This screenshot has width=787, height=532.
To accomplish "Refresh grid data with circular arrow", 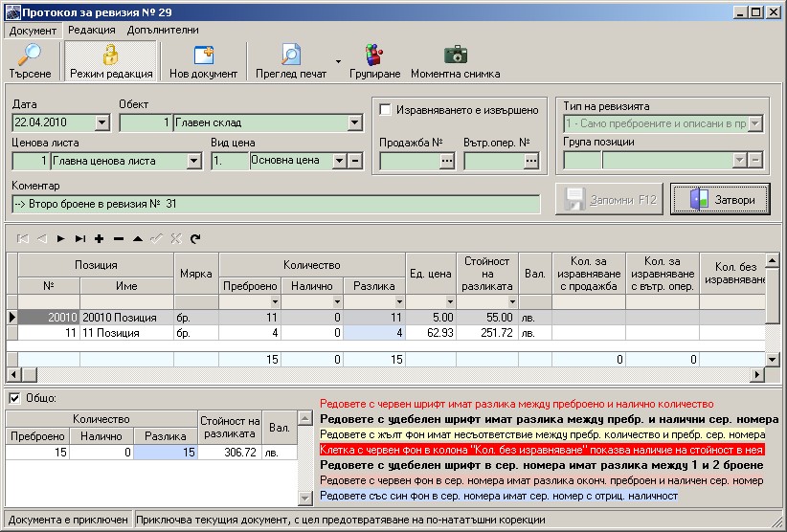I will [195, 238].
